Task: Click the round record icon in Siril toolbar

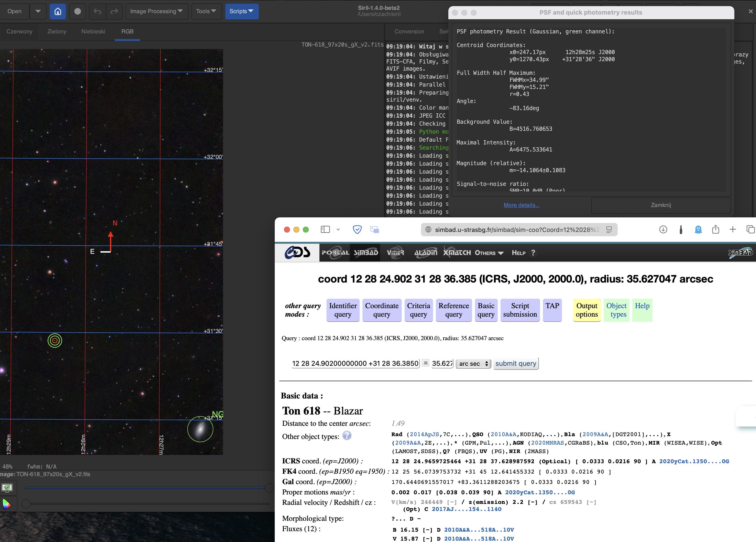Action: coord(78,11)
